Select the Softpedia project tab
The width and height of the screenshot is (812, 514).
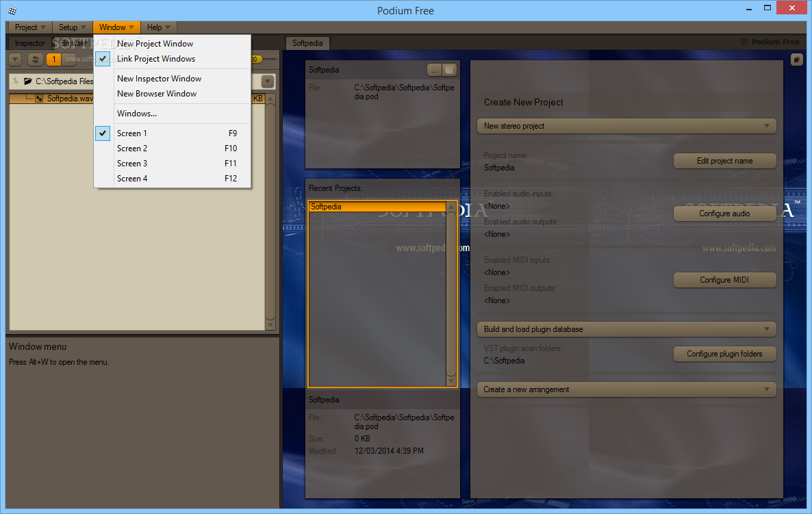click(307, 43)
